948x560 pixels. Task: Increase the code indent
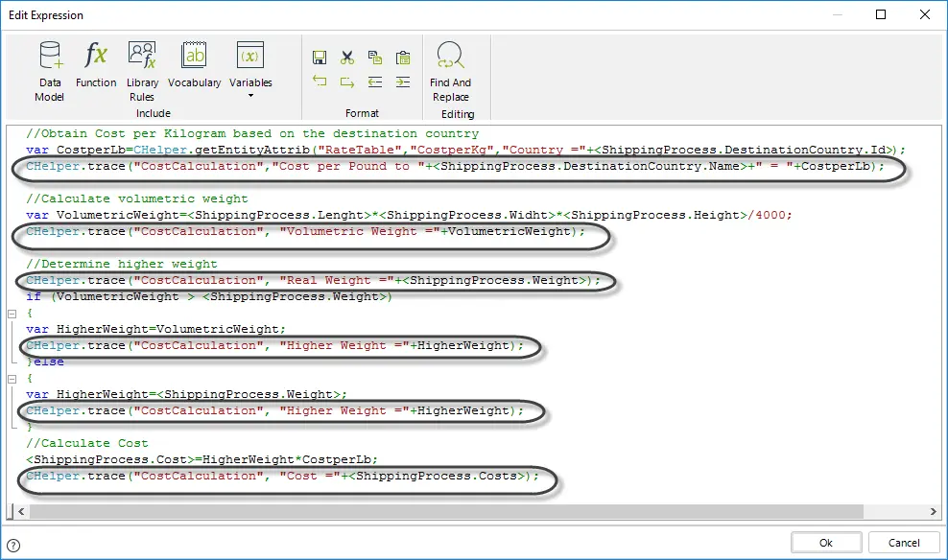pos(403,82)
